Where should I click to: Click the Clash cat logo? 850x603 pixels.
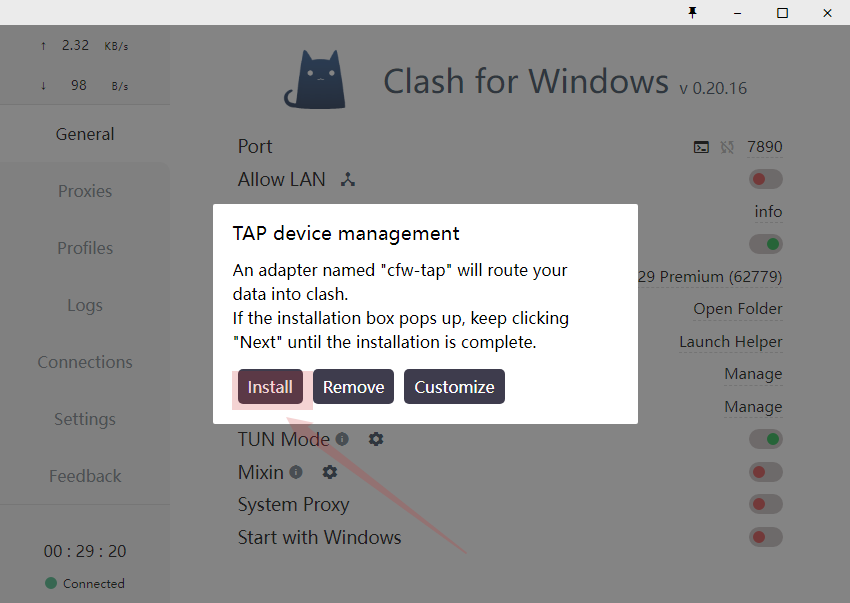pos(315,79)
